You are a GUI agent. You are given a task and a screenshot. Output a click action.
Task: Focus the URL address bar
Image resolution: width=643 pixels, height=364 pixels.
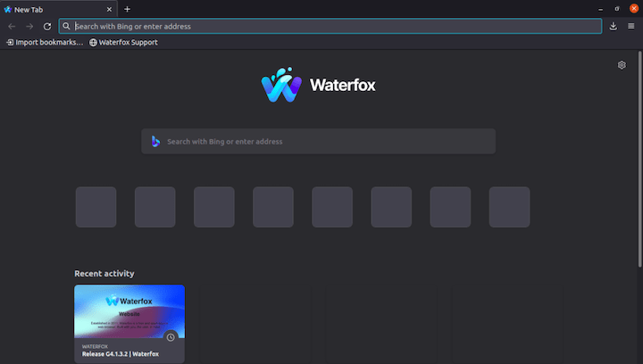330,26
